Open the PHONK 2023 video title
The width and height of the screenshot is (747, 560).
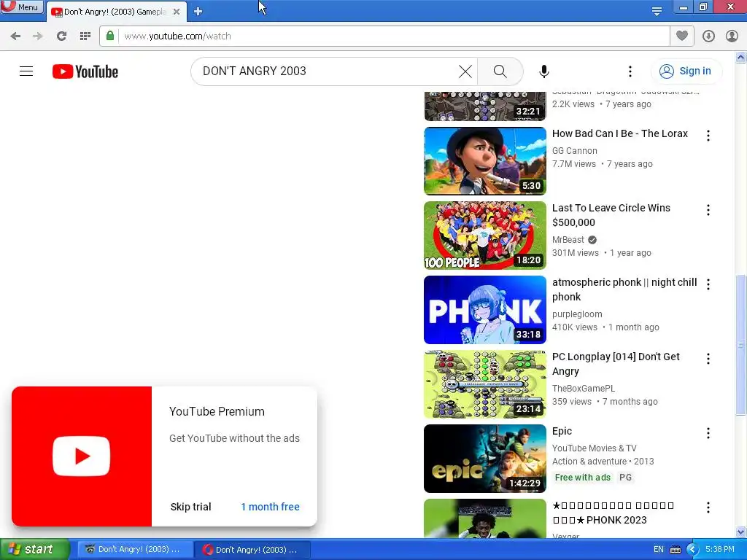[613, 513]
